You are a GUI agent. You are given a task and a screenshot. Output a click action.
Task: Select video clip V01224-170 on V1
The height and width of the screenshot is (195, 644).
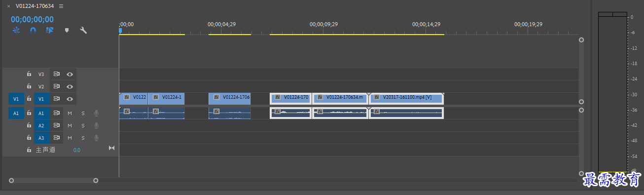click(291, 98)
